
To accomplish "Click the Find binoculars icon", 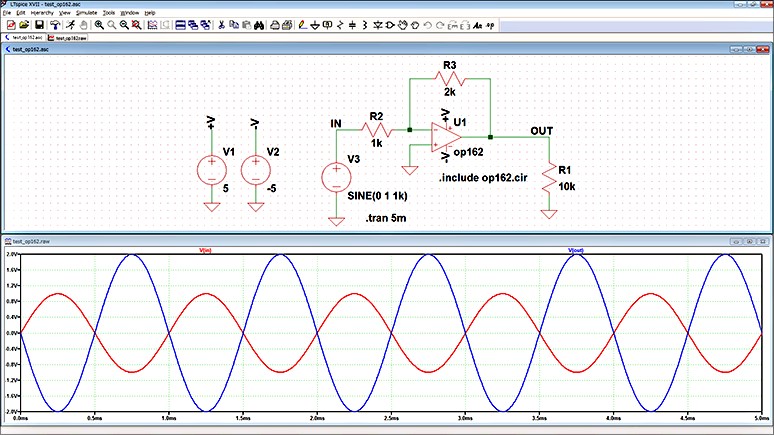I will (257, 24).
